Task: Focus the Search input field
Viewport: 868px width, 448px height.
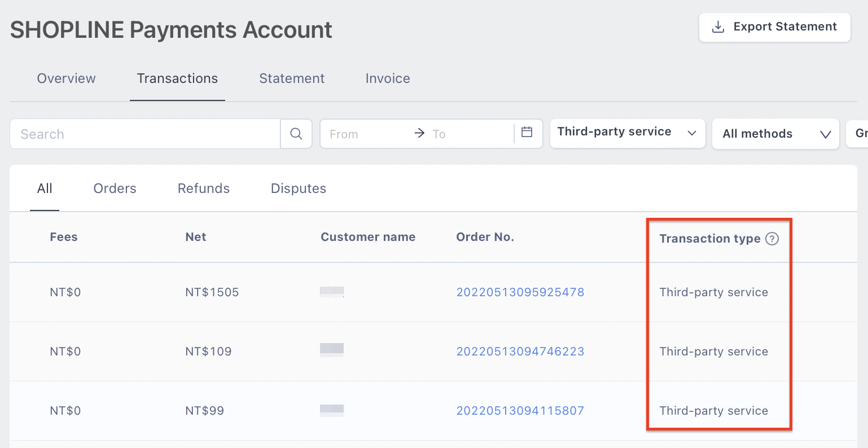Action: click(x=145, y=134)
